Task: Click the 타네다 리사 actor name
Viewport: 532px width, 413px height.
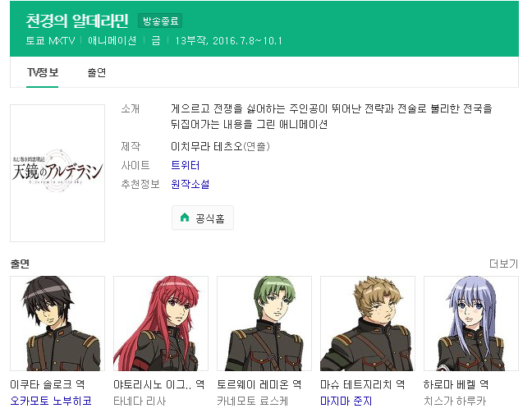Action: click(140, 401)
